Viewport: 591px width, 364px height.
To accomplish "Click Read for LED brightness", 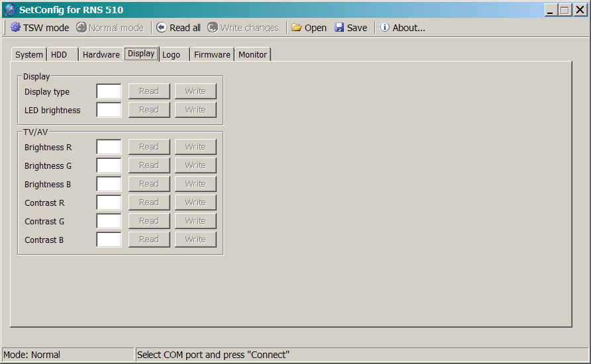I will (149, 110).
